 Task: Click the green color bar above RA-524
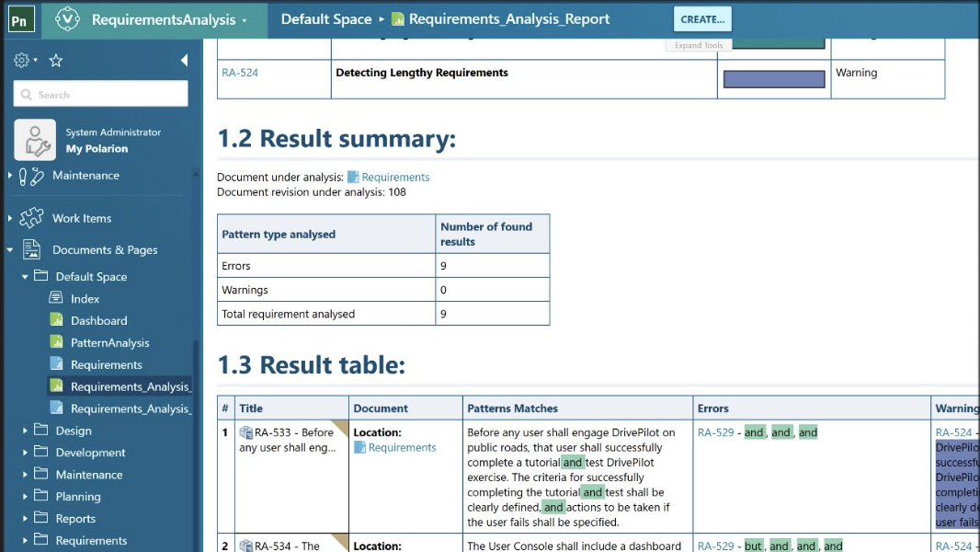(778, 43)
